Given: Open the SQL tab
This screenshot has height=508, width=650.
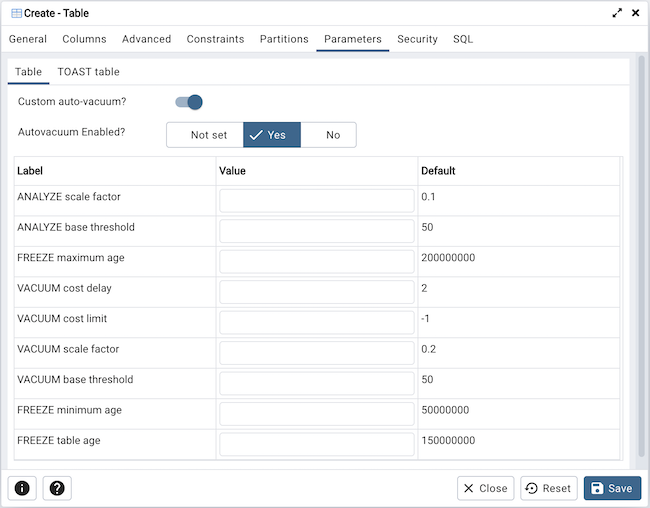Looking at the screenshot, I should click(463, 39).
